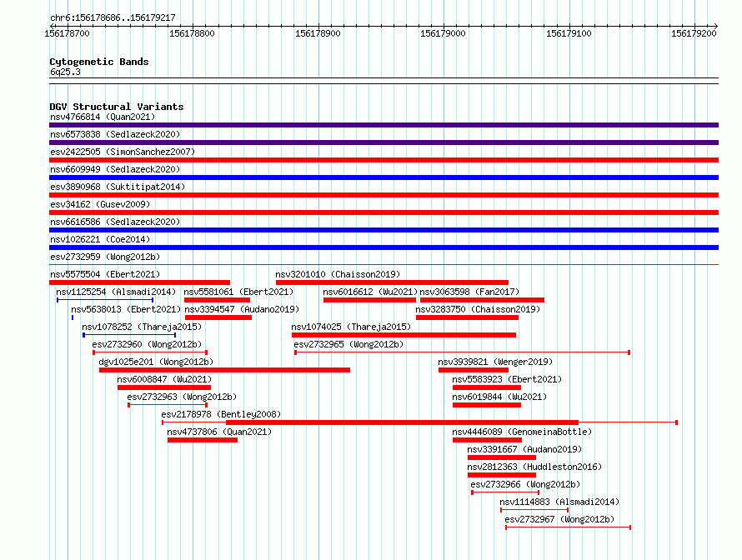Select the esv34162 (Gusev2009) label
The image size is (742, 560).
[x=100, y=204]
